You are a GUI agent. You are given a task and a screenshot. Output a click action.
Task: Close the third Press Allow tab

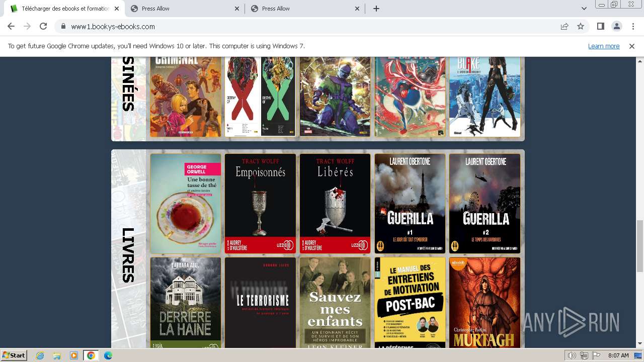point(358,9)
